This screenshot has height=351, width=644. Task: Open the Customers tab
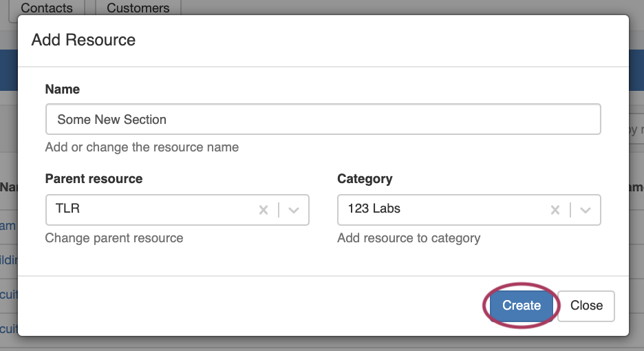point(138,9)
